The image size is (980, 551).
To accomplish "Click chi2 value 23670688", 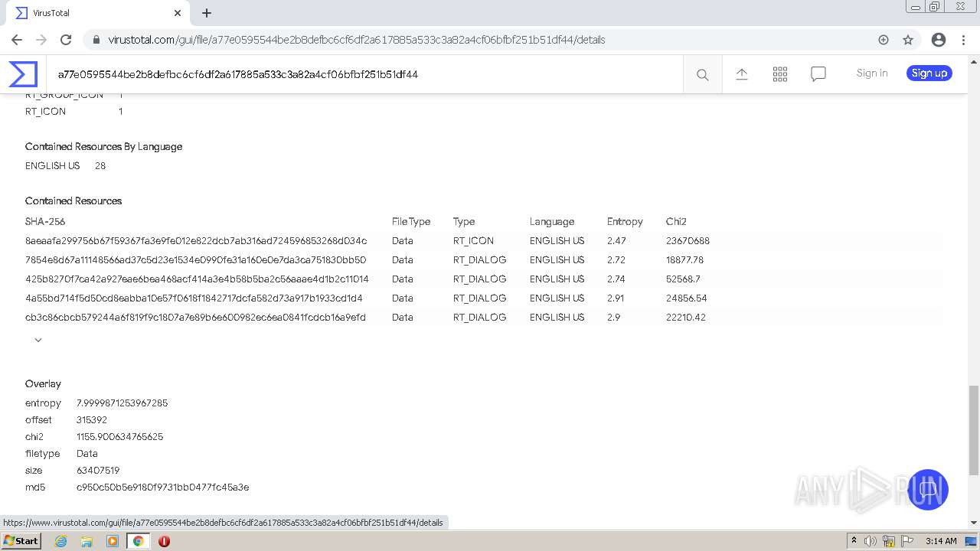I will 688,240.
